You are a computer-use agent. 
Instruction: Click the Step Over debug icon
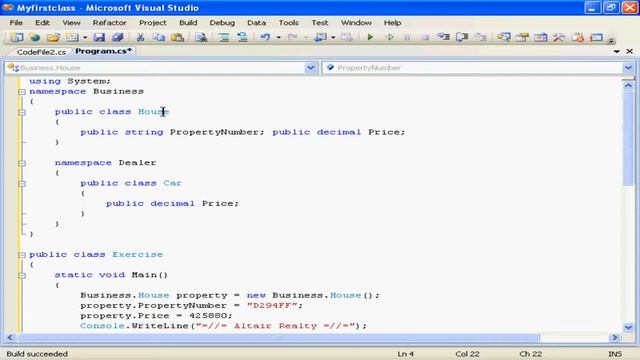(x=462, y=38)
